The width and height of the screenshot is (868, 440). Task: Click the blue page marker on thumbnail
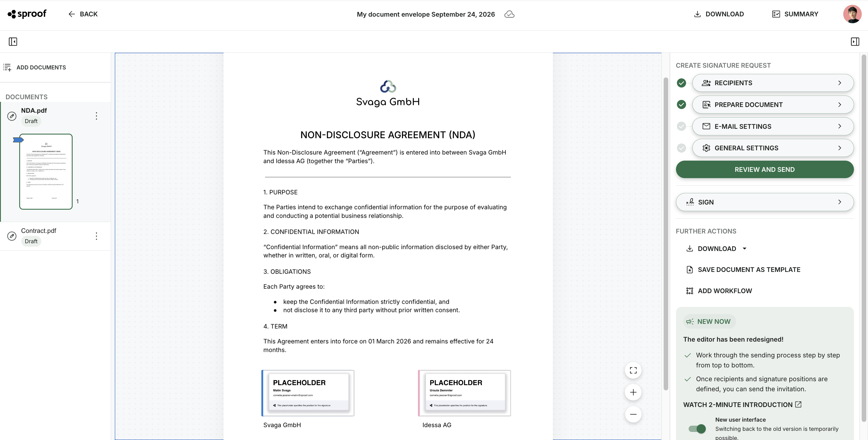point(18,140)
